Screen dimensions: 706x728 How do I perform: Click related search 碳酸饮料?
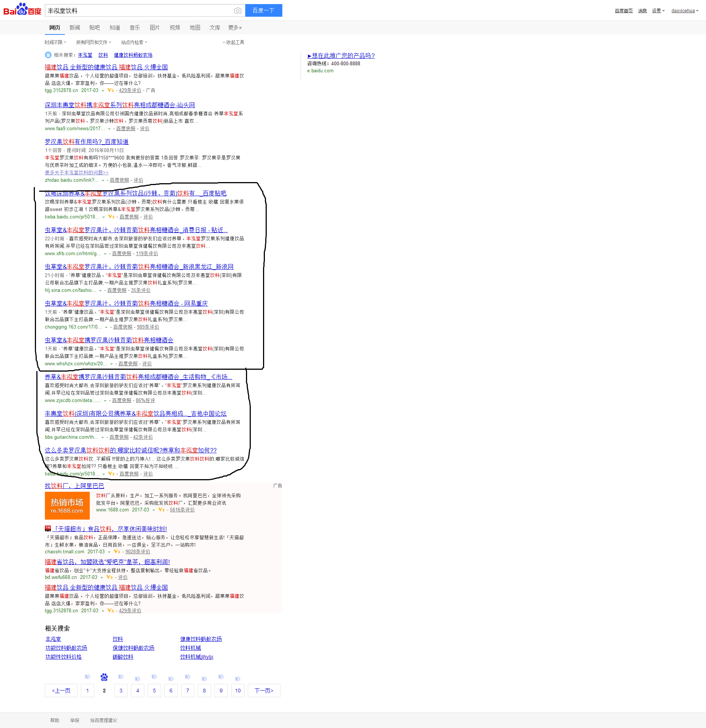123,657
